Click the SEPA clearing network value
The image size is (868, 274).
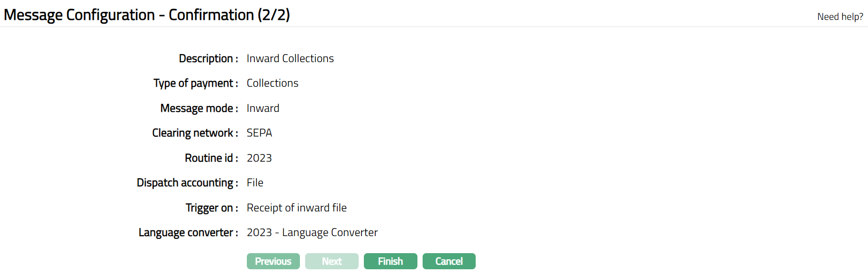coord(259,133)
